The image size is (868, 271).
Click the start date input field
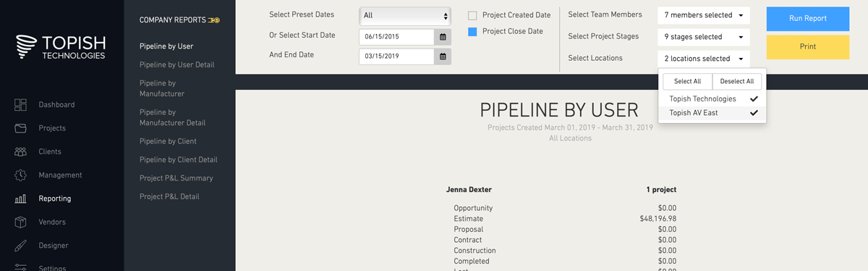397,36
